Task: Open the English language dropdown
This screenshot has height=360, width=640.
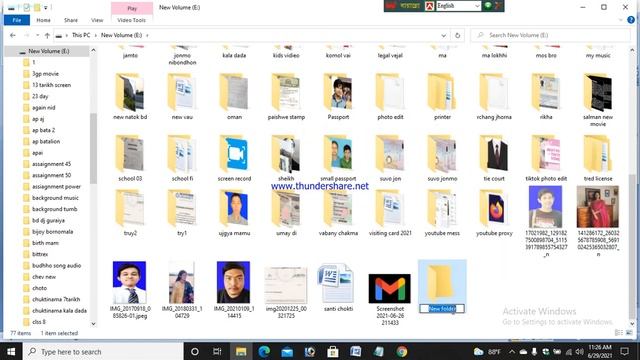Action: tap(458, 6)
